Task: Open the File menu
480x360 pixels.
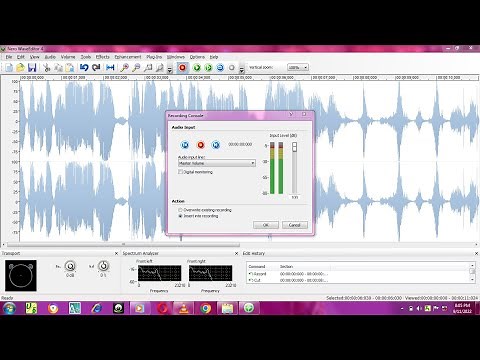Action: (9, 57)
